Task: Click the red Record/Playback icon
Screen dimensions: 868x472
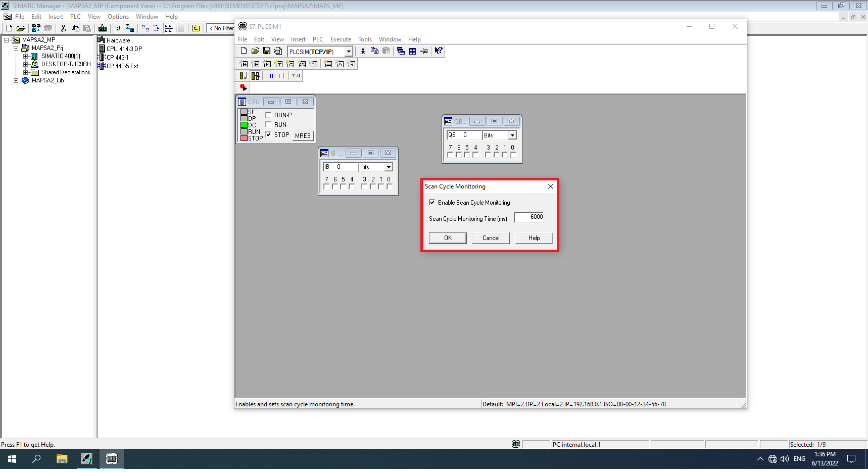Action: (x=243, y=87)
